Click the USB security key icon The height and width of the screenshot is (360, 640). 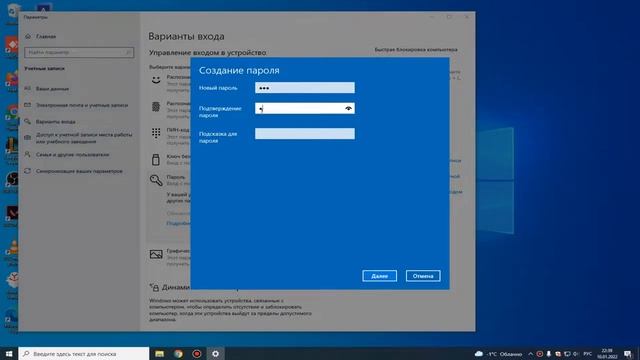click(x=156, y=160)
